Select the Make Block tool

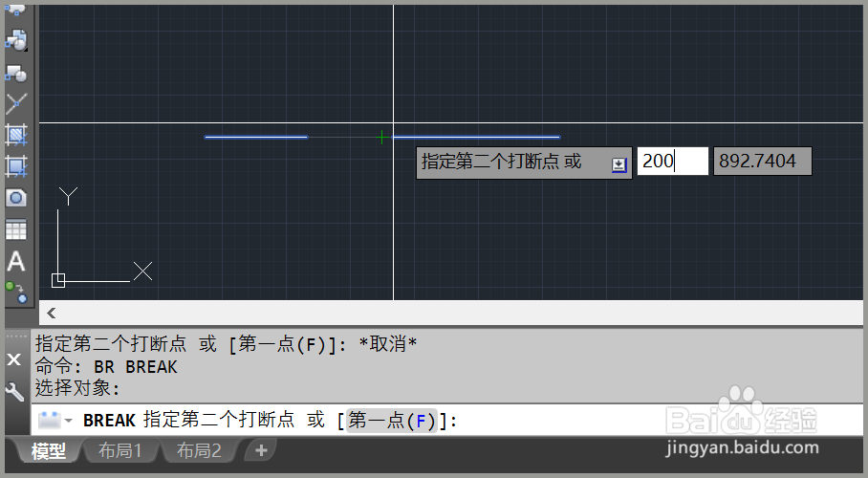pyautogui.click(x=16, y=73)
